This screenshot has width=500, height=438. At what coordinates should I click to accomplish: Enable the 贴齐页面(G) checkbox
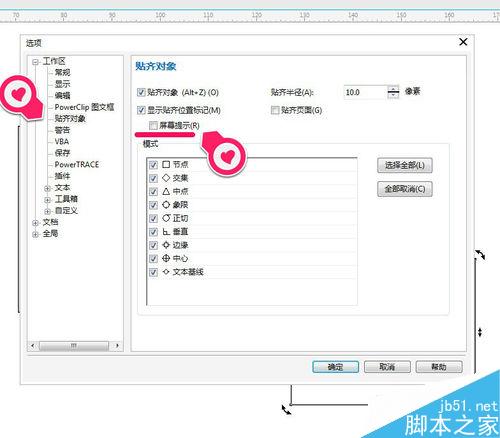275,110
